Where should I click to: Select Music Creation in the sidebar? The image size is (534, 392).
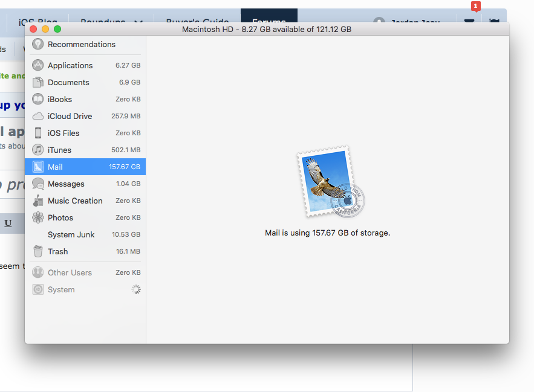pyautogui.click(x=85, y=201)
